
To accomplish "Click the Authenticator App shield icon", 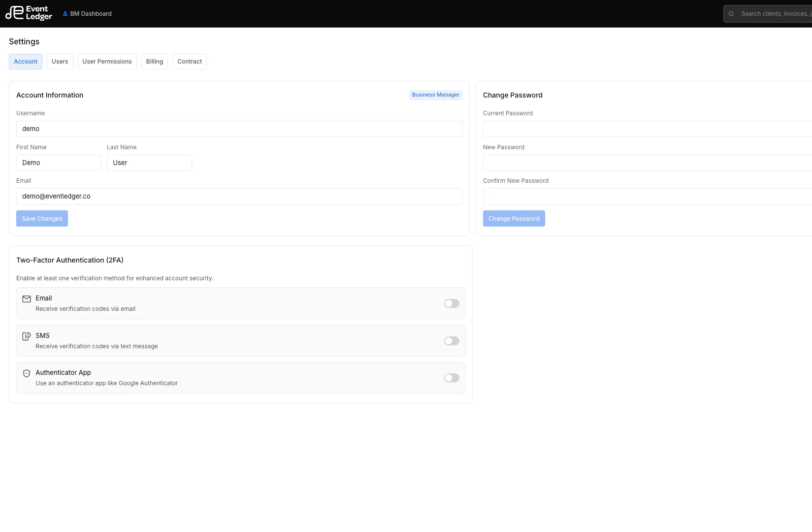I will [x=27, y=373].
